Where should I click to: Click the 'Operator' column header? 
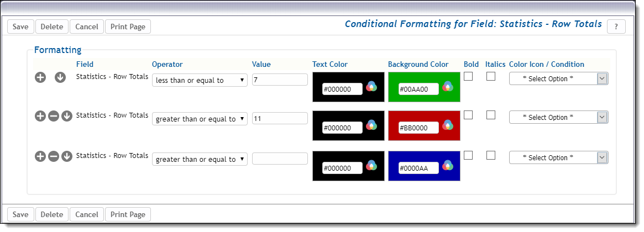coord(167,64)
